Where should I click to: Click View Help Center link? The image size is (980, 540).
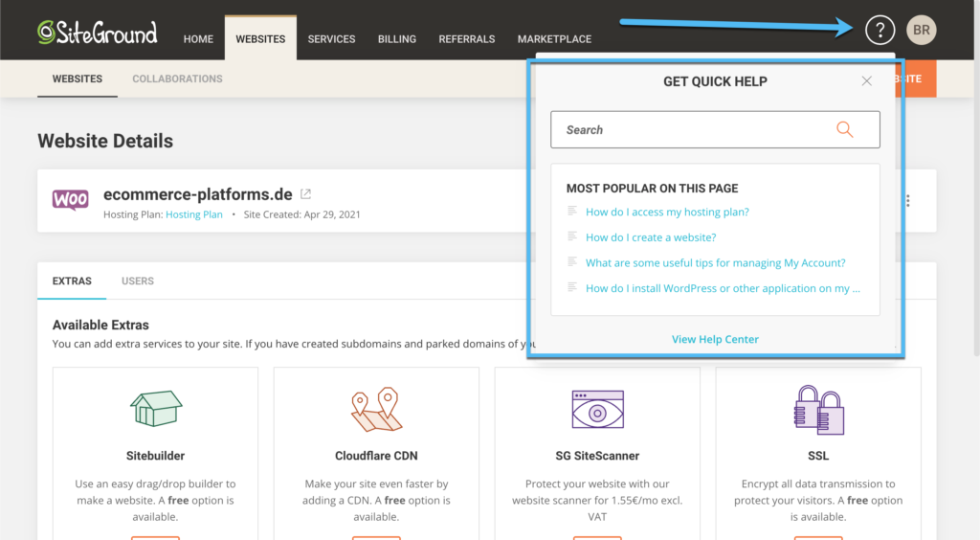point(715,339)
